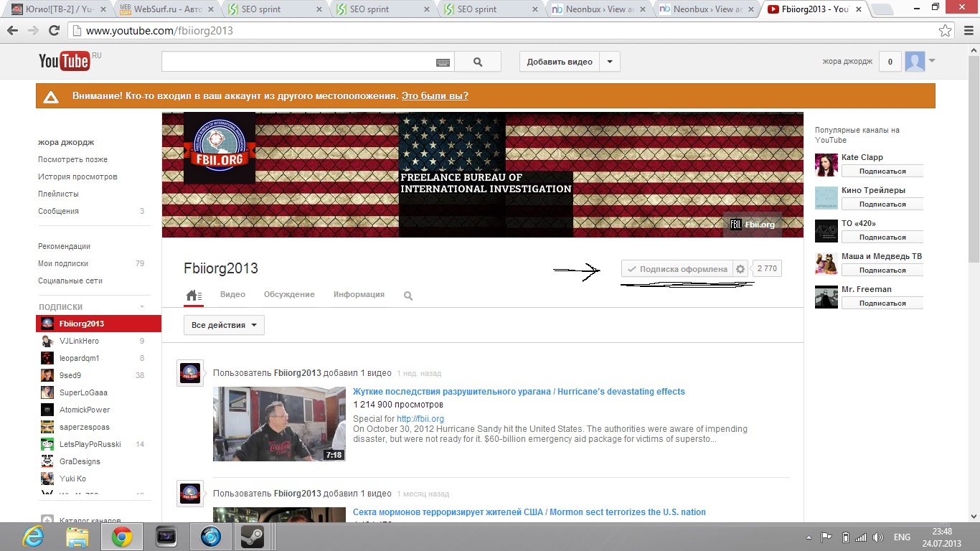Toggle the Подписка оформлена subscription button
This screenshot has height=551, width=980.
677,269
